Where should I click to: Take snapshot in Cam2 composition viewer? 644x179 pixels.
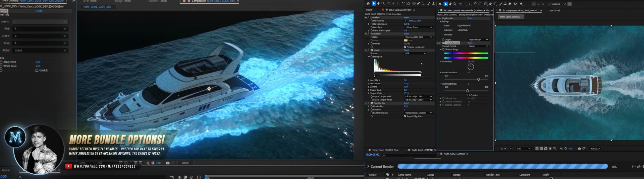(579, 149)
